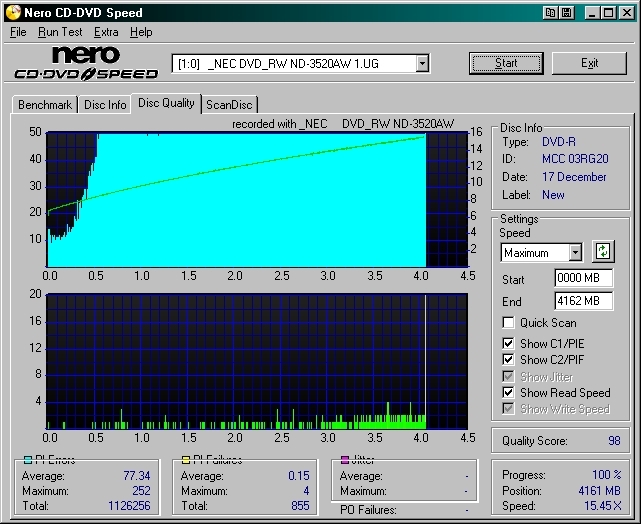Toggle the Show Jitter checkbox

pos(508,376)
